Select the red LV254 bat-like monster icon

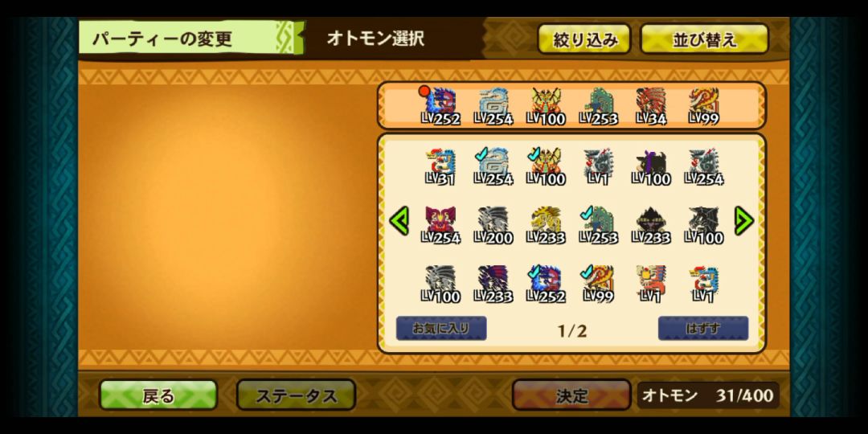point(440,225)
